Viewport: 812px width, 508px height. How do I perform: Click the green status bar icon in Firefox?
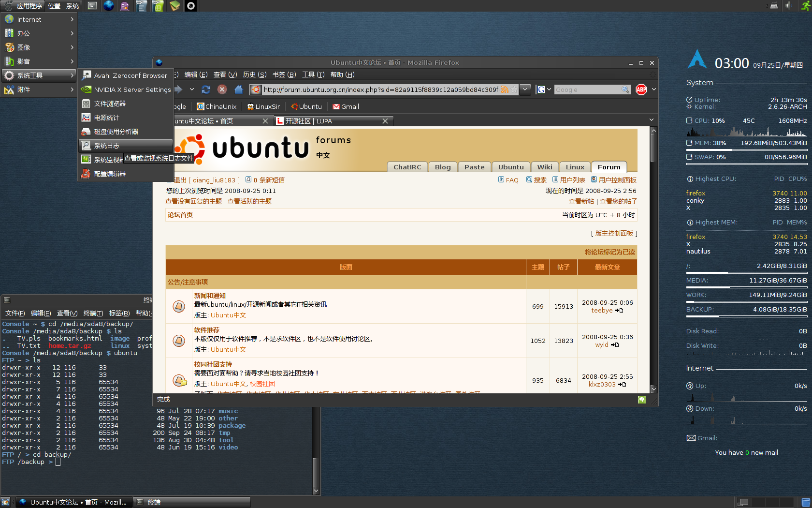(642, 400)
